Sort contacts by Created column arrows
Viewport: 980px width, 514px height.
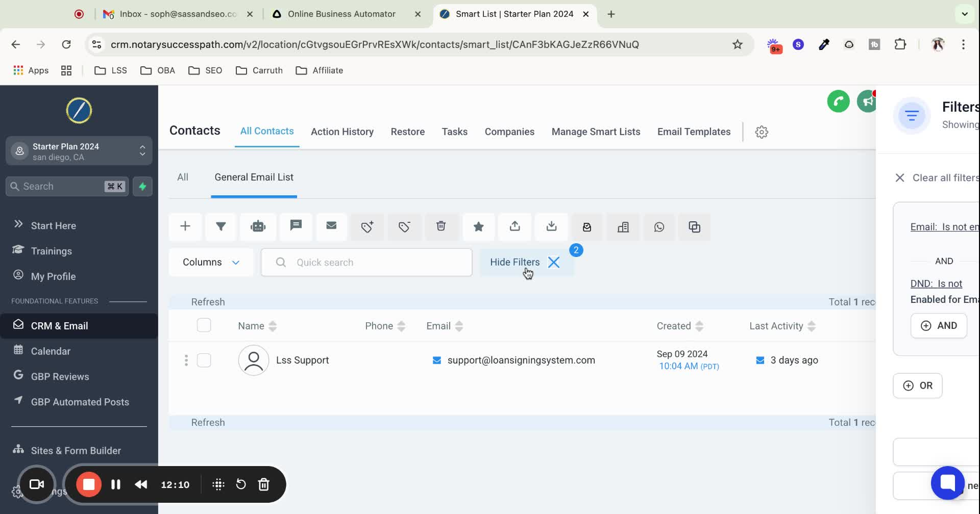click(x=699, y=326)
